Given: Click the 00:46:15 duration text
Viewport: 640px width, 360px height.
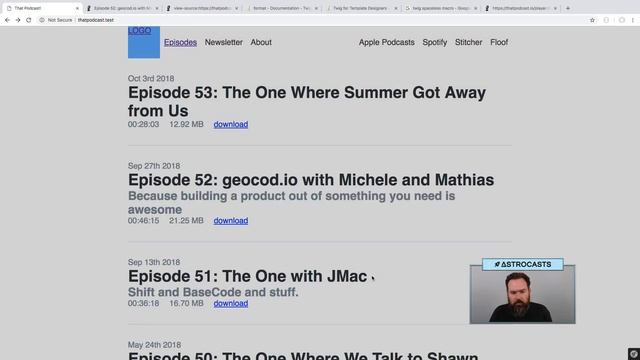Looking at the screenshot, I should (143, 221).
